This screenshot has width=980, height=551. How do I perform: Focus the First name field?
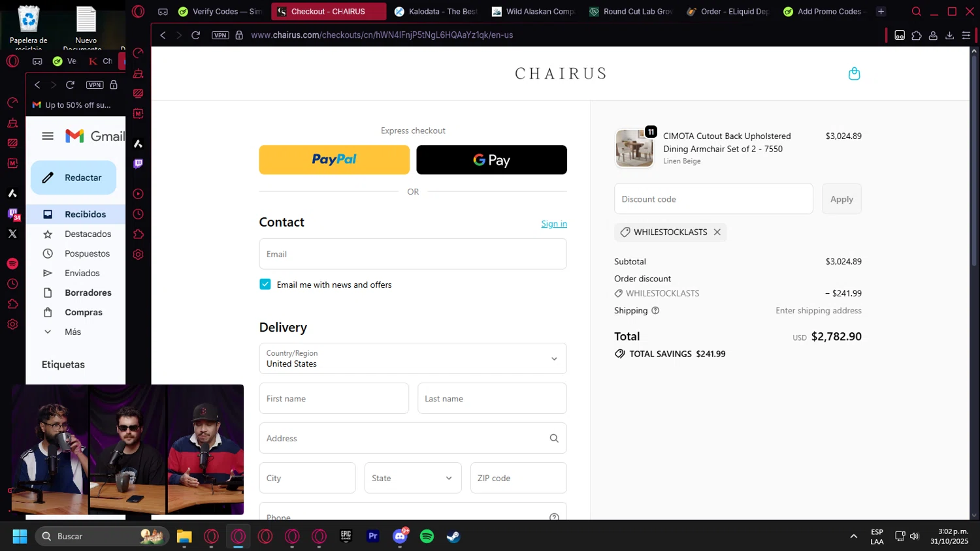334,398
